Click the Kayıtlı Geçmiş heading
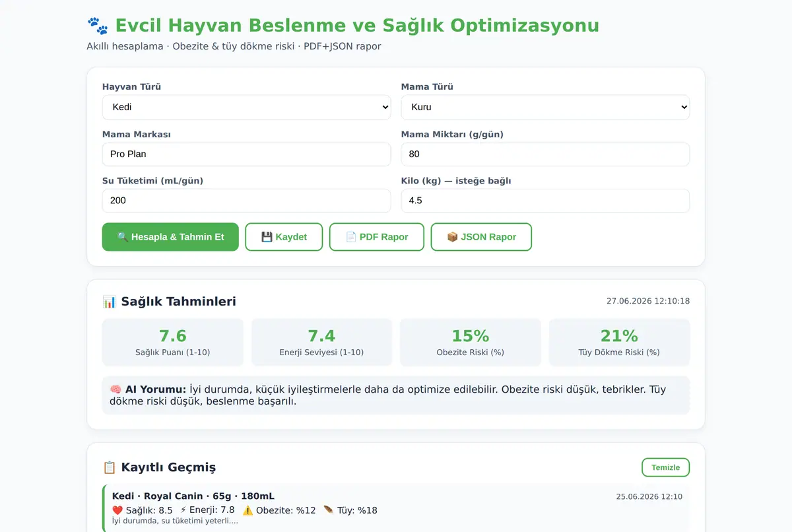Image resolution: width=792 pixels, height=532 pixels. point(168,467)
